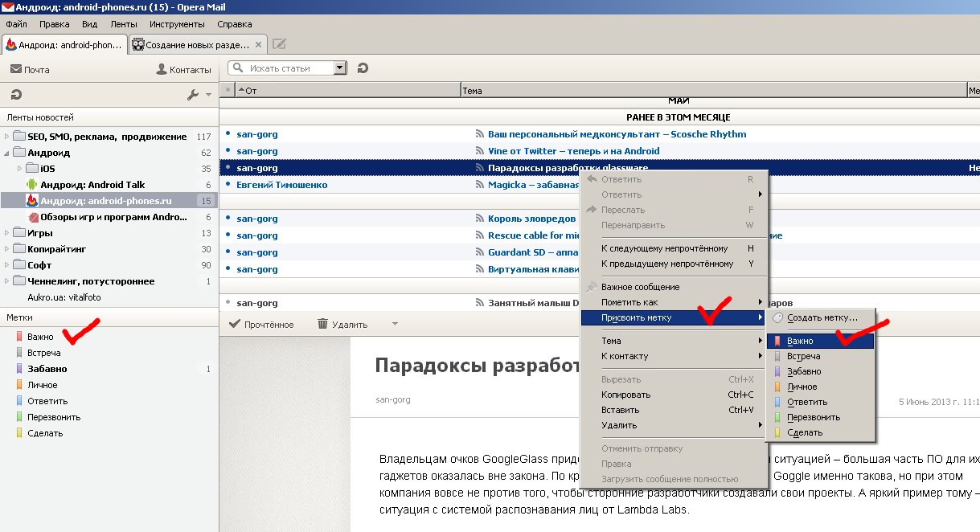Open the Андроид: Android Talk feed
The image size is (980, 532).
pyautogui.click(x=92, y=185)
